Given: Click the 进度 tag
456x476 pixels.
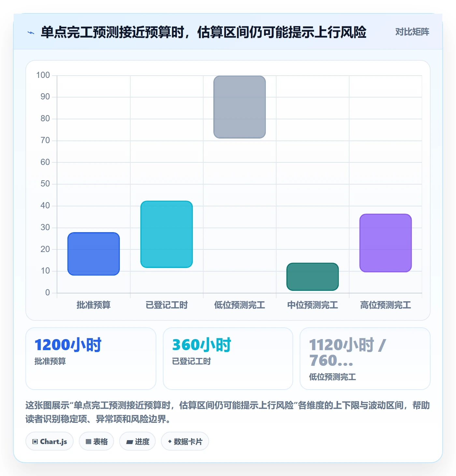Looking at the screenshot, I should coord(137,441).
